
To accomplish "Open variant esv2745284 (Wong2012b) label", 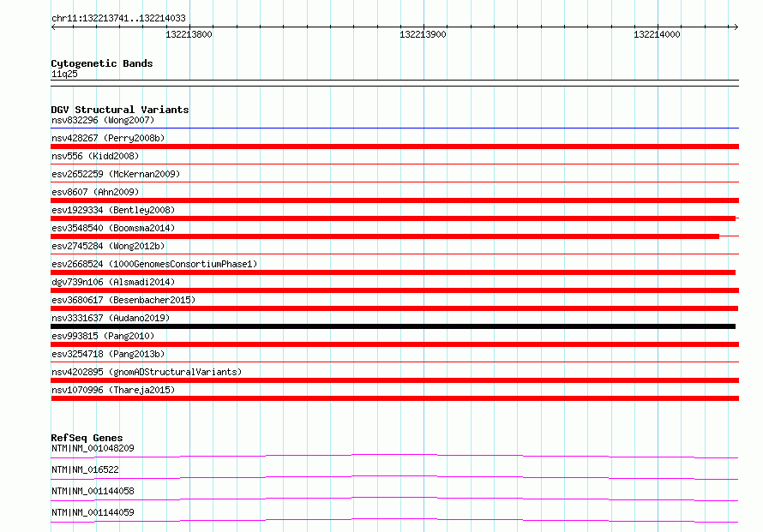I will [x=108, y=246].
